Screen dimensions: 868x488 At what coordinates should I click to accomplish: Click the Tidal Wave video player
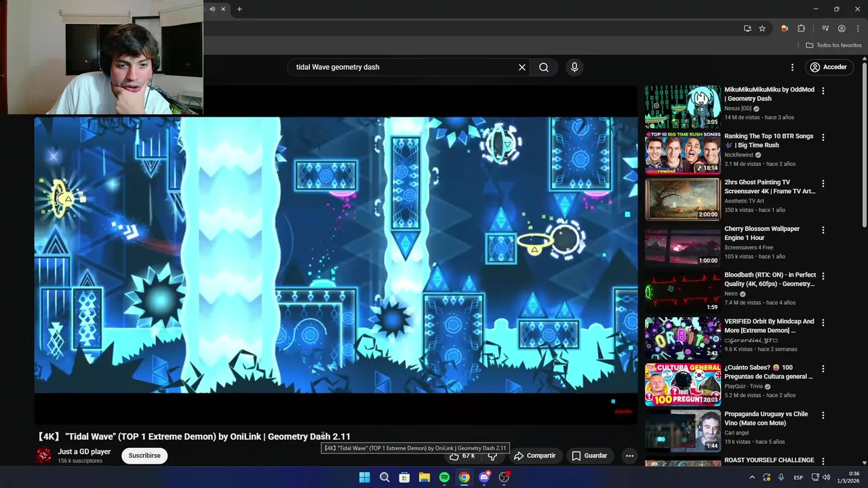(x=336, y=255)
